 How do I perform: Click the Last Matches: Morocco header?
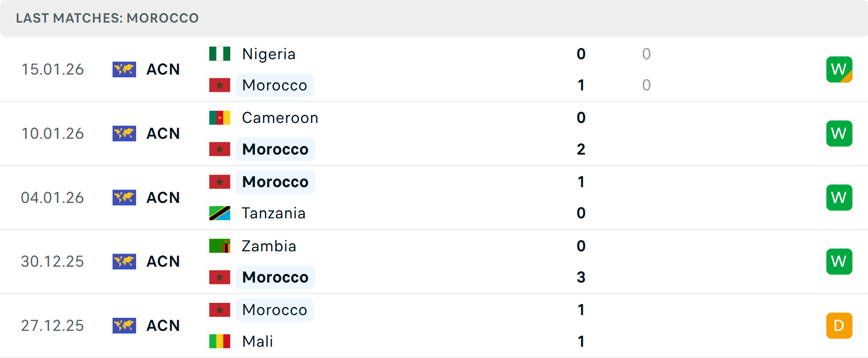[107, 18]
